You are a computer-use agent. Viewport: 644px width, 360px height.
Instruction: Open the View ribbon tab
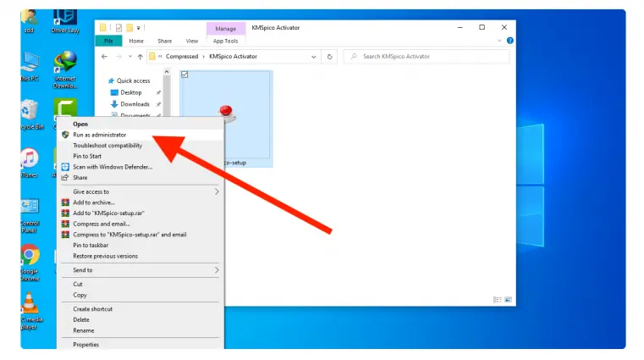pos(191,41)
